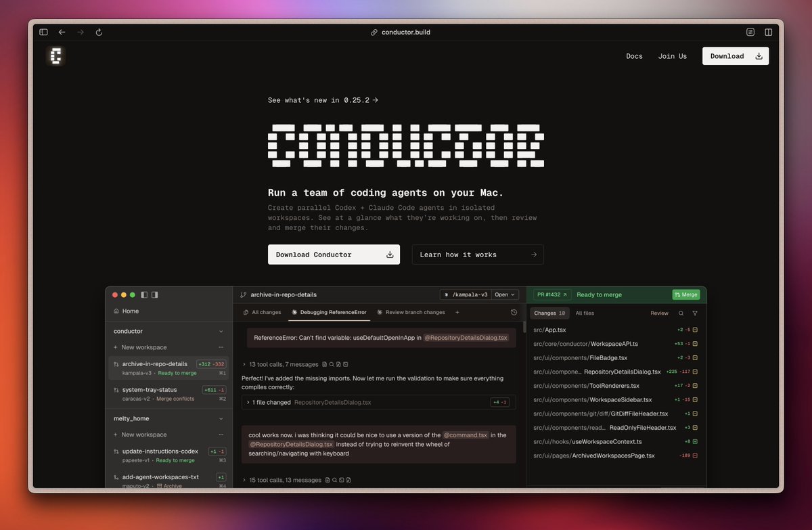
Task: Click the /kampala-v3 path button
Action: (x=465, y=295)
